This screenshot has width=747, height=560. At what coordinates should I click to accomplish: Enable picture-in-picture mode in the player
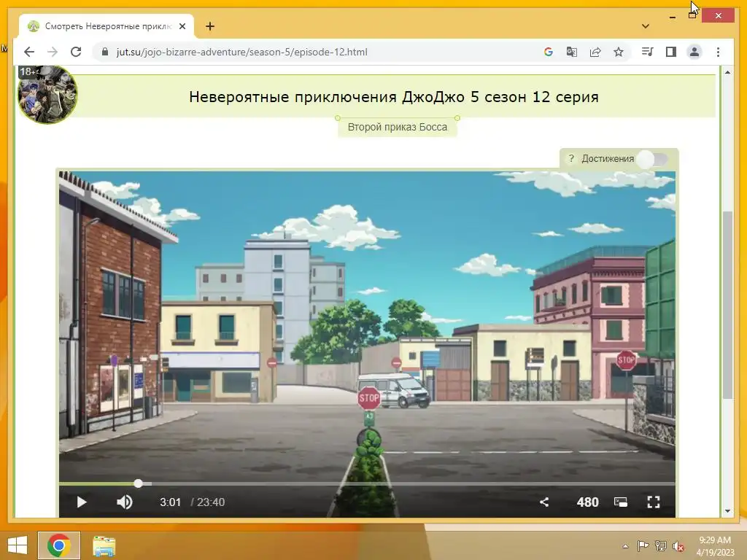(620, 502)
